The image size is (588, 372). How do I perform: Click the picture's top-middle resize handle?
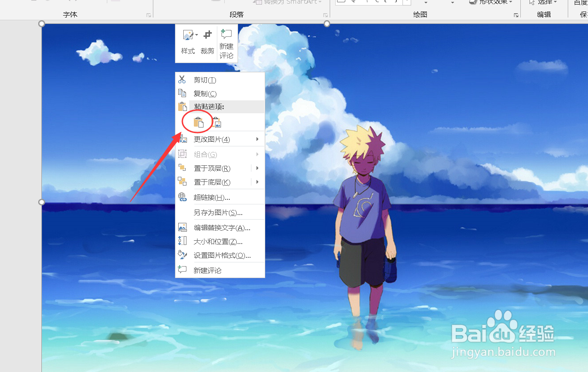[327, 23]
